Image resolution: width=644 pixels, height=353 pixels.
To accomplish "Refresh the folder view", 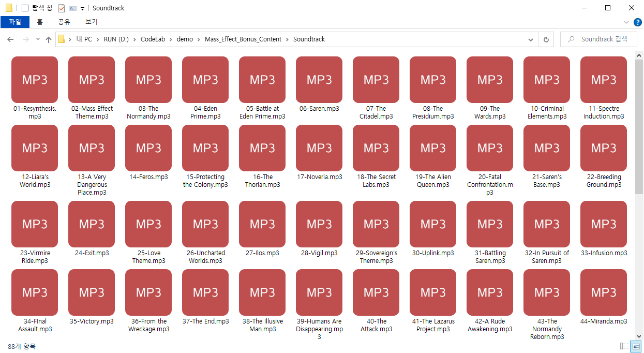I will click(546, 39).
